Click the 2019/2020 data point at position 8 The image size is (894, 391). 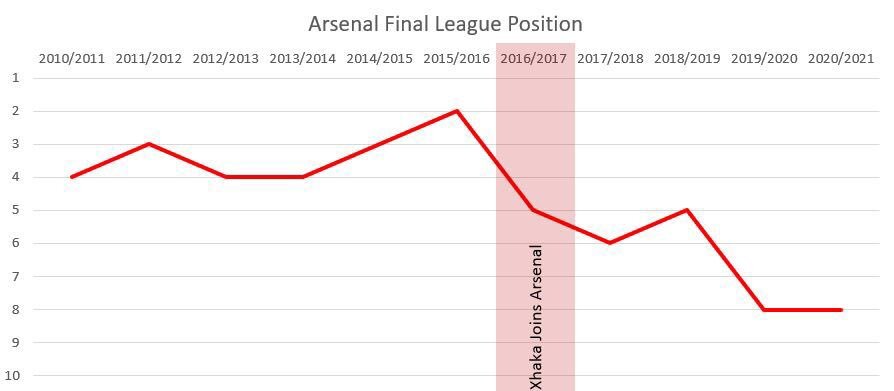click(x=765, y=309)
